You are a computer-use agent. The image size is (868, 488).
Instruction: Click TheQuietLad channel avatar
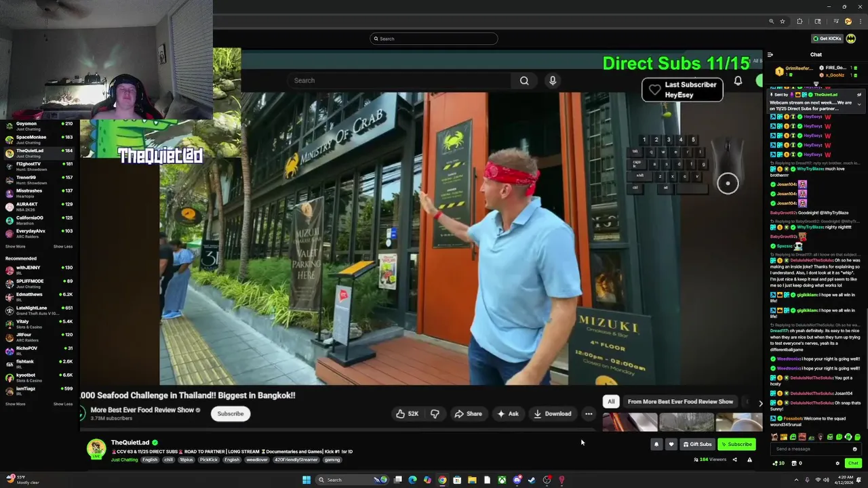pyautogui.click(x=96, y=449)
